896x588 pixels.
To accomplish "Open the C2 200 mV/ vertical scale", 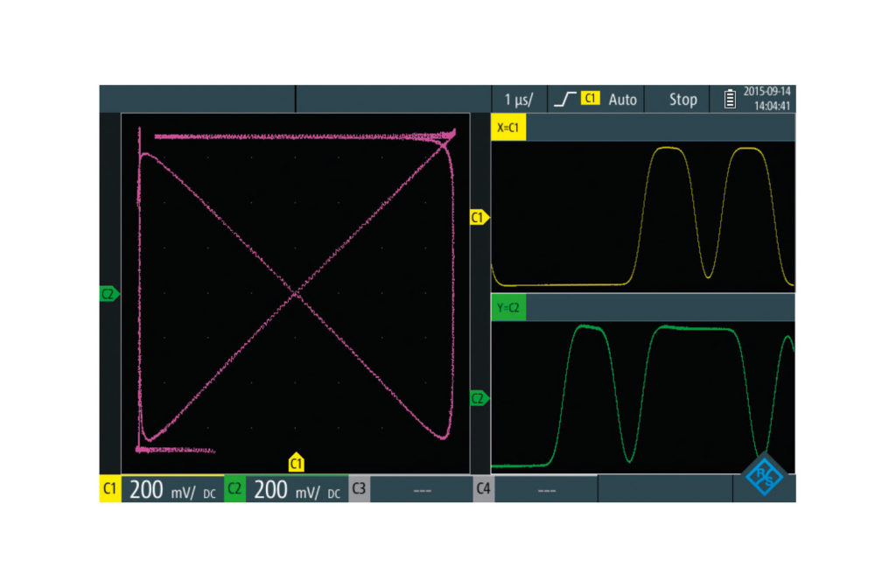I will click(x=297, y=490).
